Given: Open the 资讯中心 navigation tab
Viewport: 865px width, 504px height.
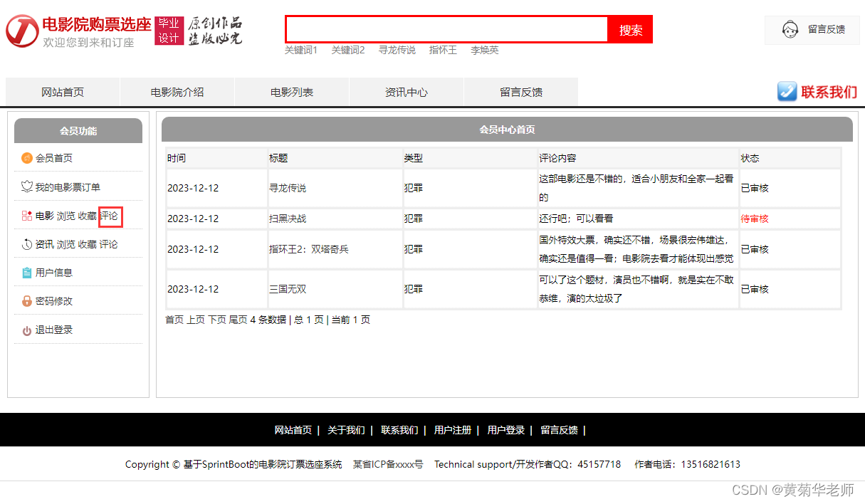Looking at the screenshot, I should (x=407, y=92).
